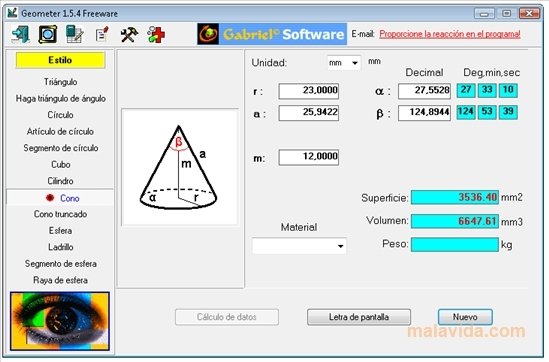
Task: Click the α decimal angle field
Action: coord(424,91)
